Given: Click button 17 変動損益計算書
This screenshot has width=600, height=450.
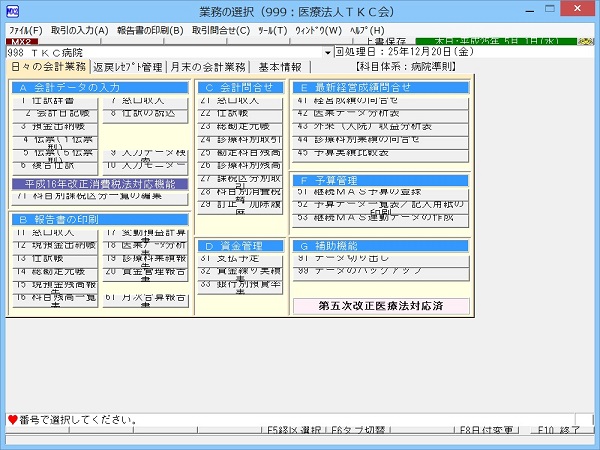Looking at the screenshot, I should coord(145,236).
